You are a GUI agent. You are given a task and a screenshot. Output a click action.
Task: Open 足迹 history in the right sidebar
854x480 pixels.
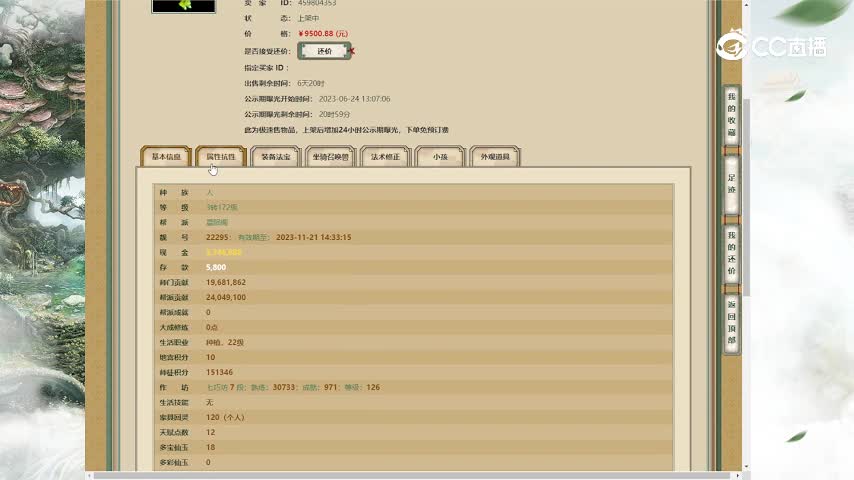[x=731, y=184]
